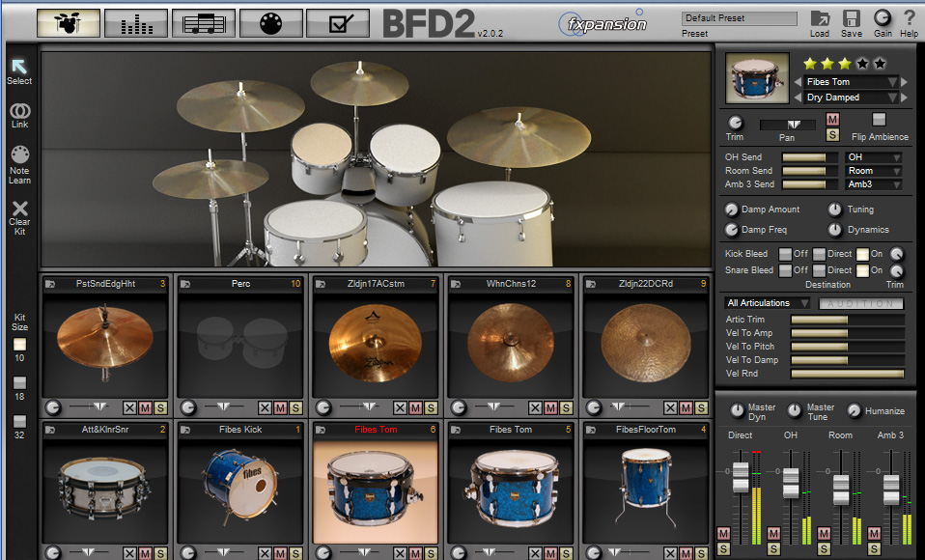Click the Damp Freq knob
Viewport: 925px width, 560px height.
pos(732,230)
